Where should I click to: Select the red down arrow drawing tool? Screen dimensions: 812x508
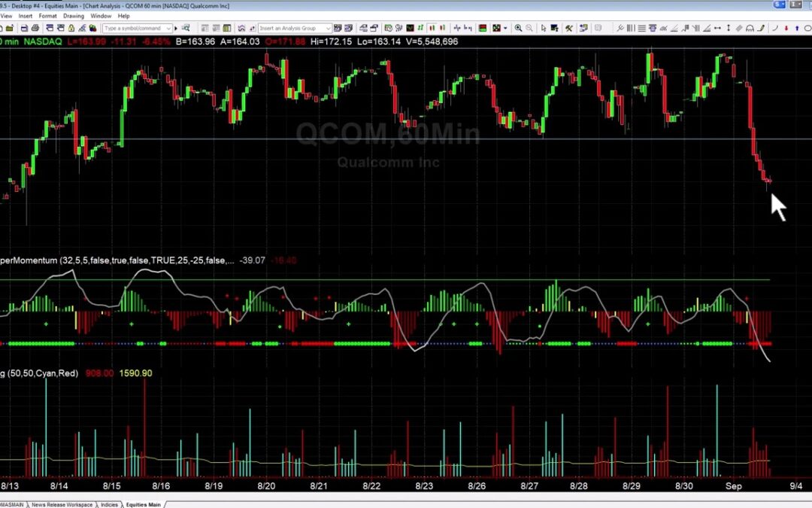pos(786,28)
